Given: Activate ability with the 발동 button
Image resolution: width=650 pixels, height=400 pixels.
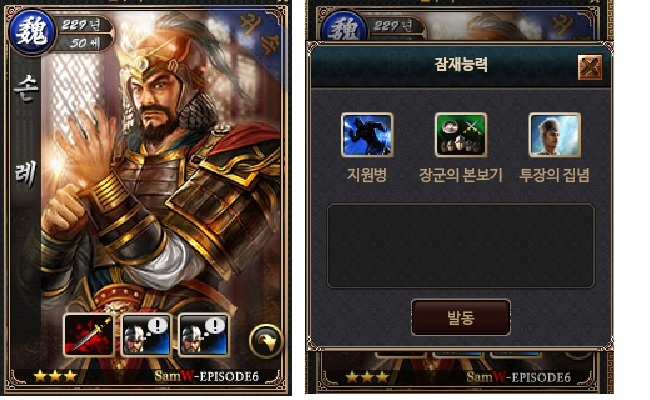Looking at the screenshot, I should (461, 318).
